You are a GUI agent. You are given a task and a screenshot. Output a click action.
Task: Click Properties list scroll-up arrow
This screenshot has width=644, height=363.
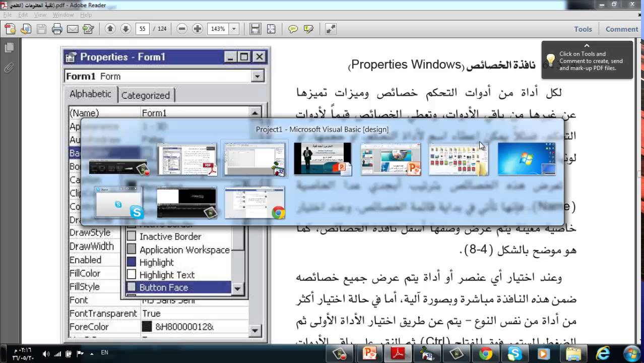(255, 113)
